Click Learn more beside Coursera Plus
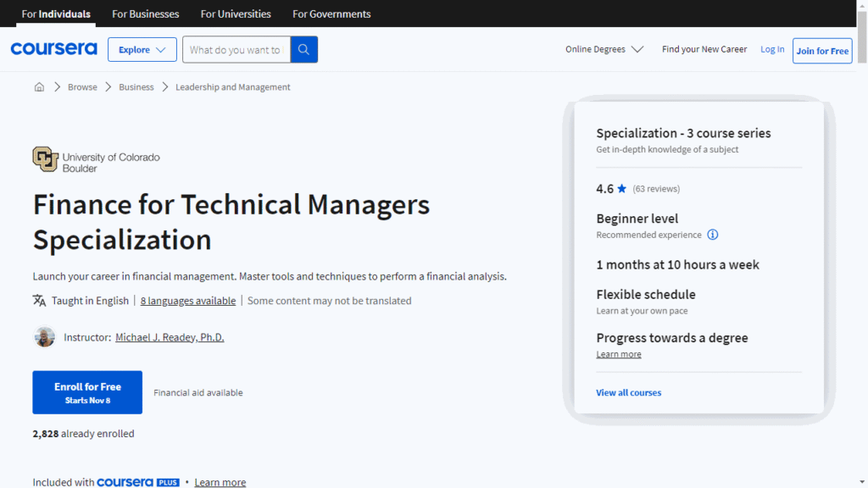The width and height of the screenshot is (868, 488). coord(220,482)
